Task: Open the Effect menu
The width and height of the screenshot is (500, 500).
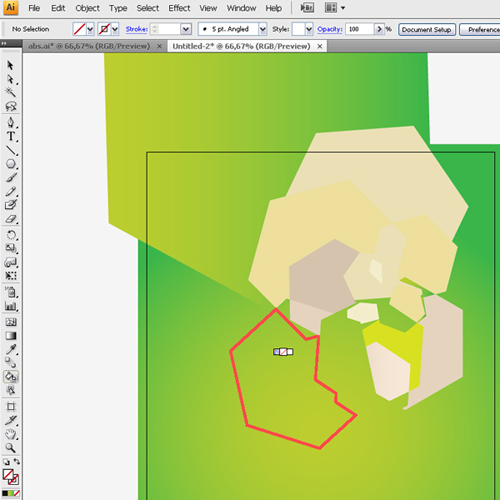Action: [x=179, y=8]
